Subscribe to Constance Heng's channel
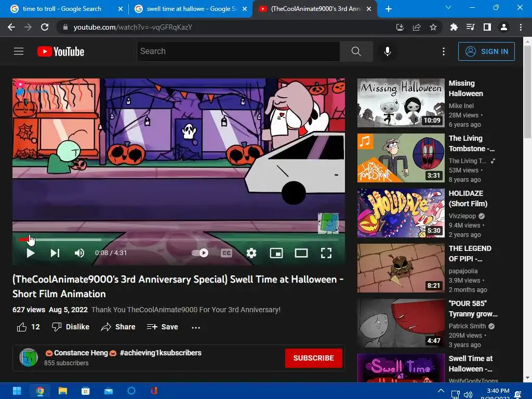This screenshot has width=532, height=399. pos(313,358)
